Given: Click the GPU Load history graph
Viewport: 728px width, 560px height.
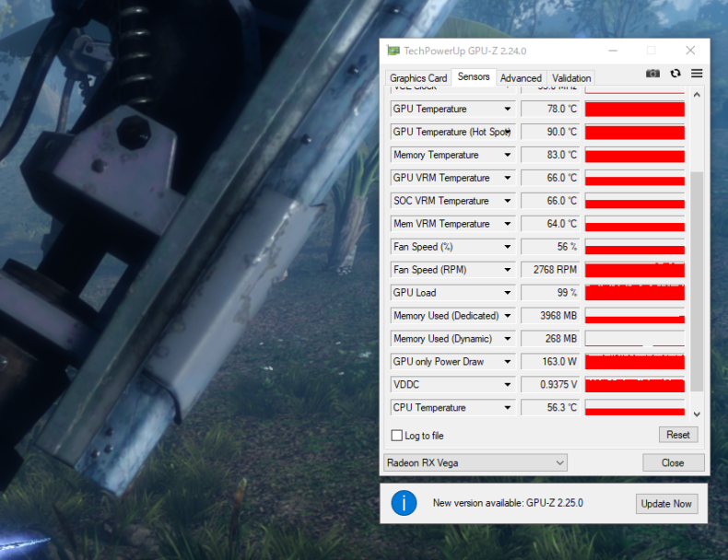Looking at the screenshot, I should (x=635, y=293).
